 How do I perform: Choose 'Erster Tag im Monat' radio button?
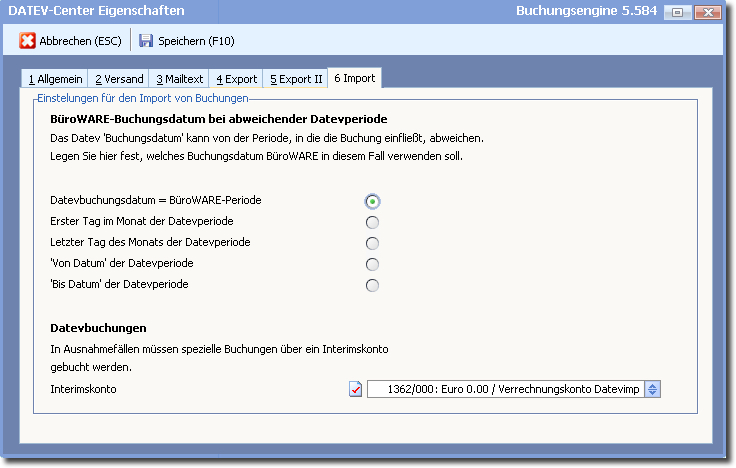pyautogui.click(x=373, y=222)
